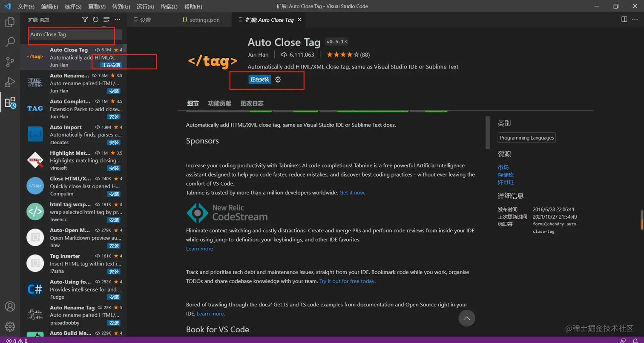644x343 pixels.
Task: Click the extensions search input field
Action: point(75,34)
